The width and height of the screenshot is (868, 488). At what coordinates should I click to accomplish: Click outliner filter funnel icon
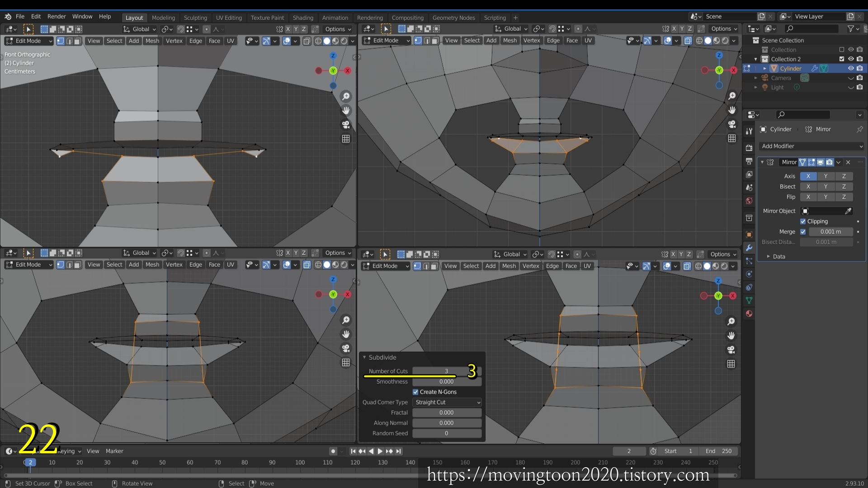[x=851, y=28]
